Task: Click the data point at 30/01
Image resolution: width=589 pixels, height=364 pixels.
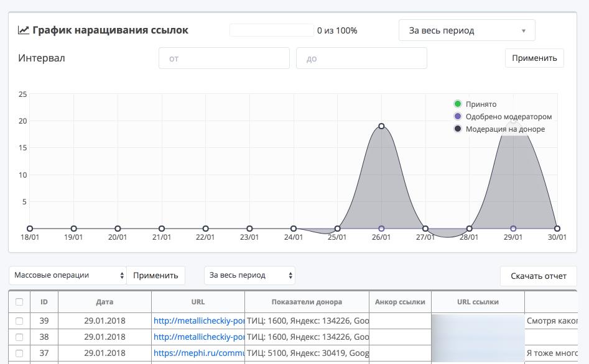Action: pos(557,229)
